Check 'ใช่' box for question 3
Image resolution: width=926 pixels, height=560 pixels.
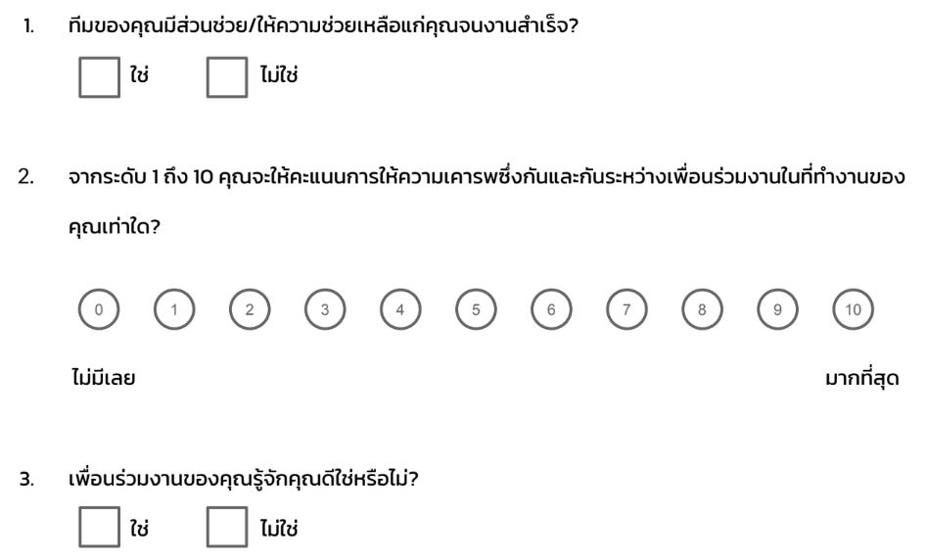pos(99,527)
